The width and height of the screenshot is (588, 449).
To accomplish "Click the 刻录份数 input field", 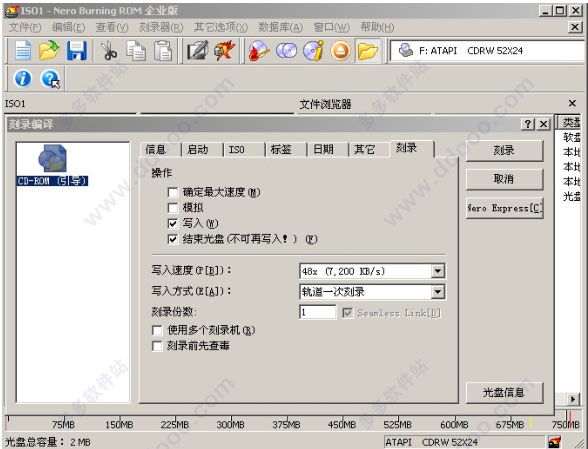I will (x=318, y=312).
